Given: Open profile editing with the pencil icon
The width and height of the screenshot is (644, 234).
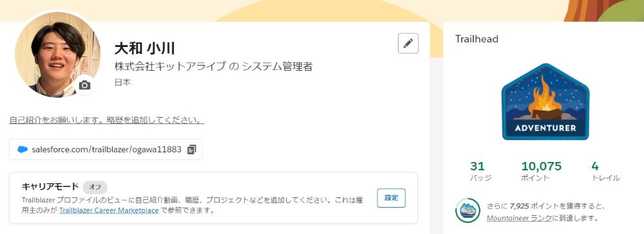Looking at the screenshot, I should [408, 44].
